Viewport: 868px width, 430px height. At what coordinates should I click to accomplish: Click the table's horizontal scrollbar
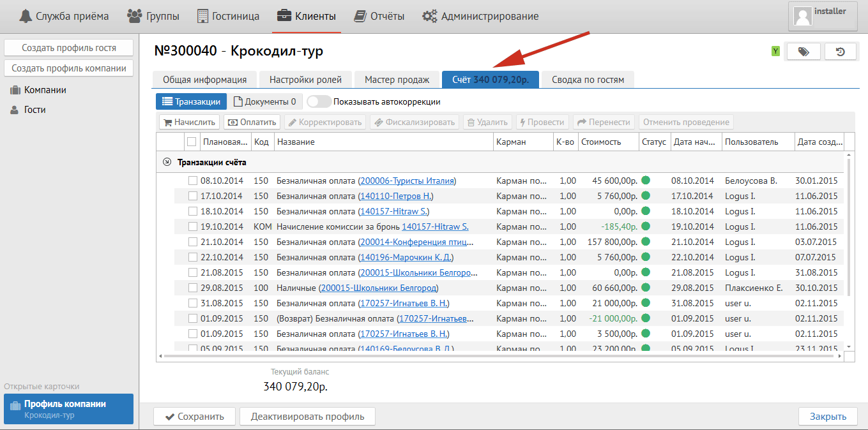click(x=498, y=356)
